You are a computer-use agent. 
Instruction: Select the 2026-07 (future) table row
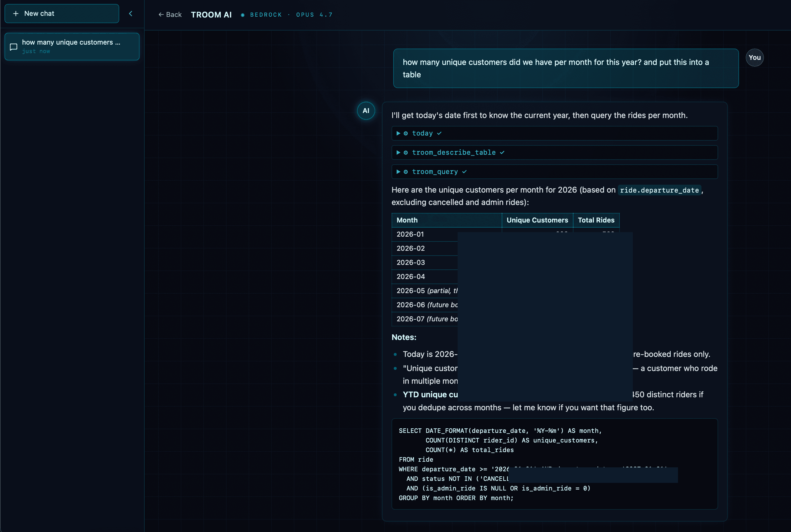click(506, 319)
